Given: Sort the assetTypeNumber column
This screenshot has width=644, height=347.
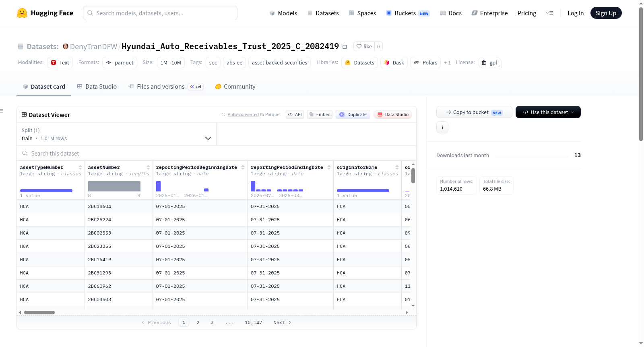Looking at the screenshot, I should [x=80, y=167].
